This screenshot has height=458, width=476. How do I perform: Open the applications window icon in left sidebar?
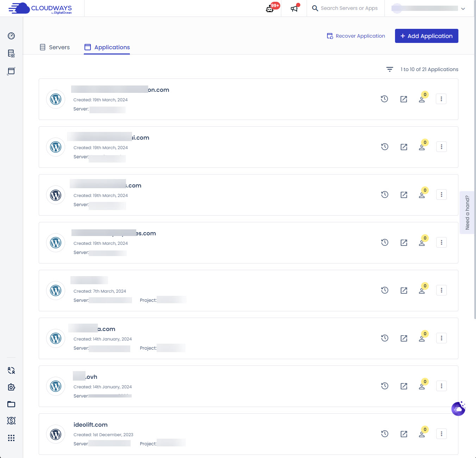click(x=11, y=71)
